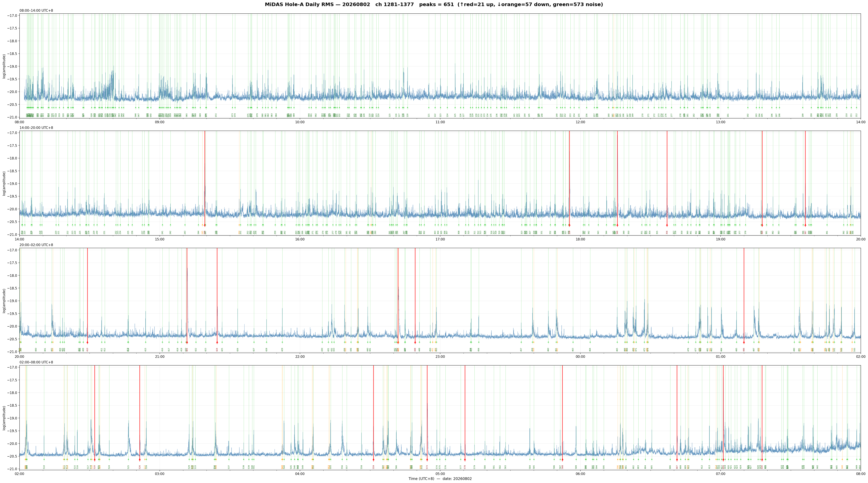Click the 11:00 time tick label
Viewport: 868px width, 483px height.
point(440,122)
